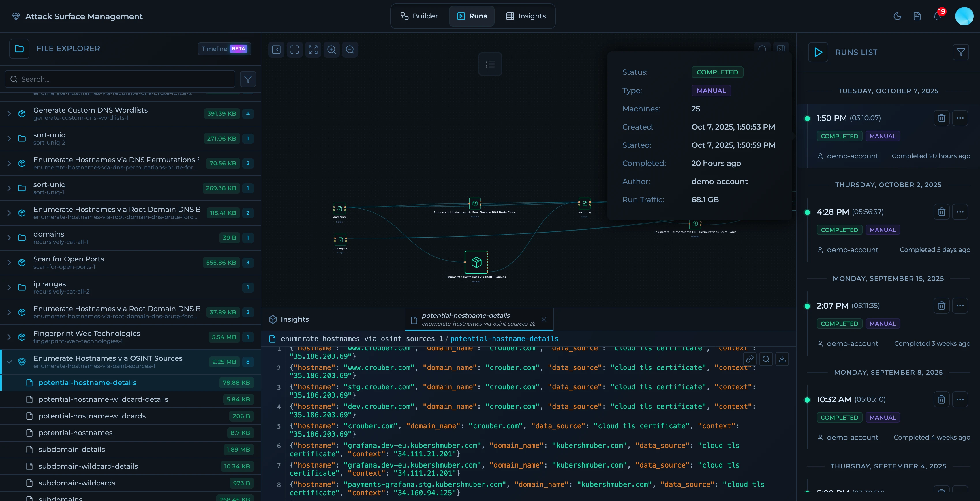Viewport: 980px width, 501px height.
Task: Open the notifications bell
Action: pyautogui.click(x=937, y=16)
